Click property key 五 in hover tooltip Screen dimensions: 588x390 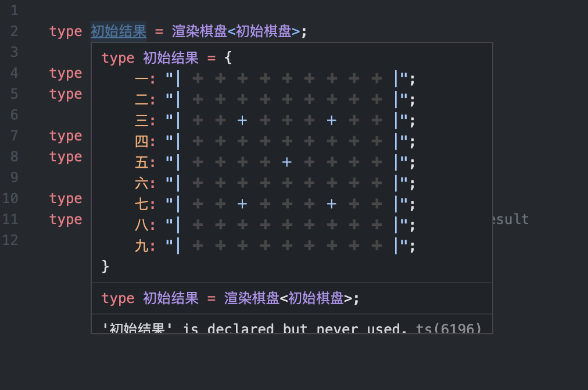[x=142, y=162]
